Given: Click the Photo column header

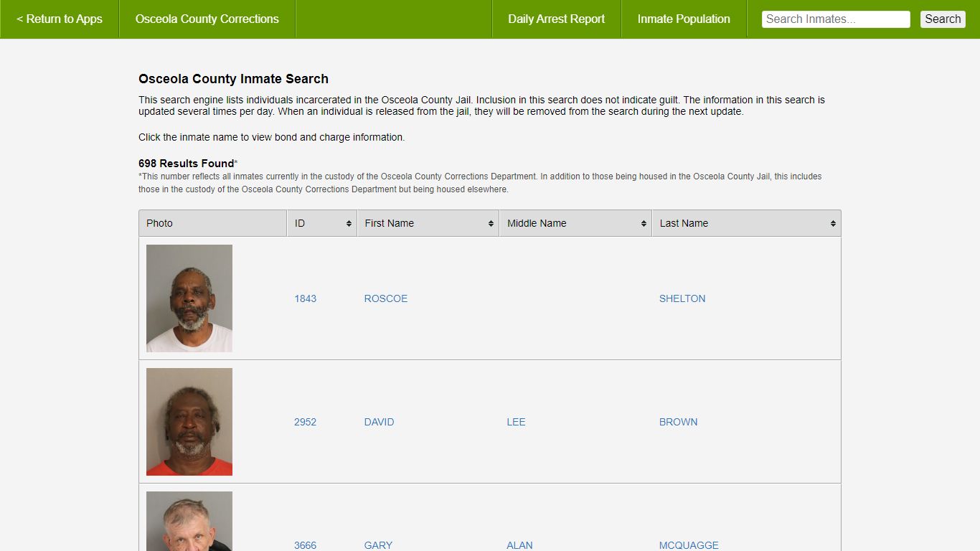Looking at the screenshot, I should click(x=213, y=223).
